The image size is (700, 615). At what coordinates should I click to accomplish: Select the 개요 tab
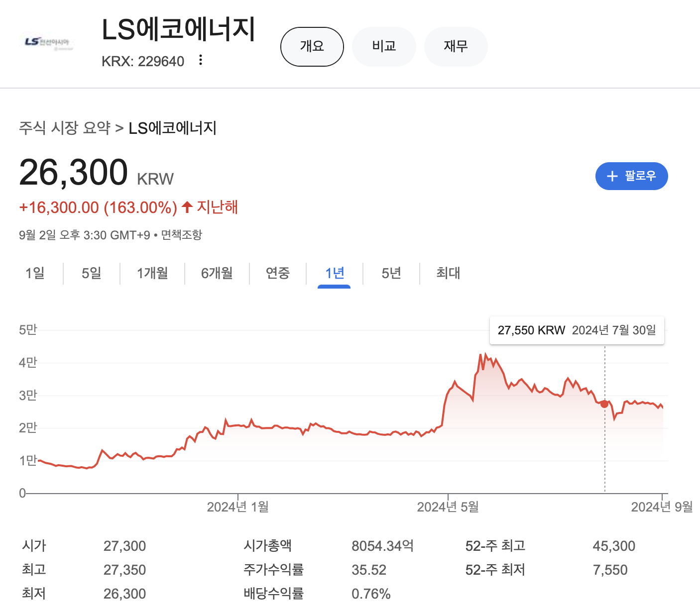[x=312, y=47]
